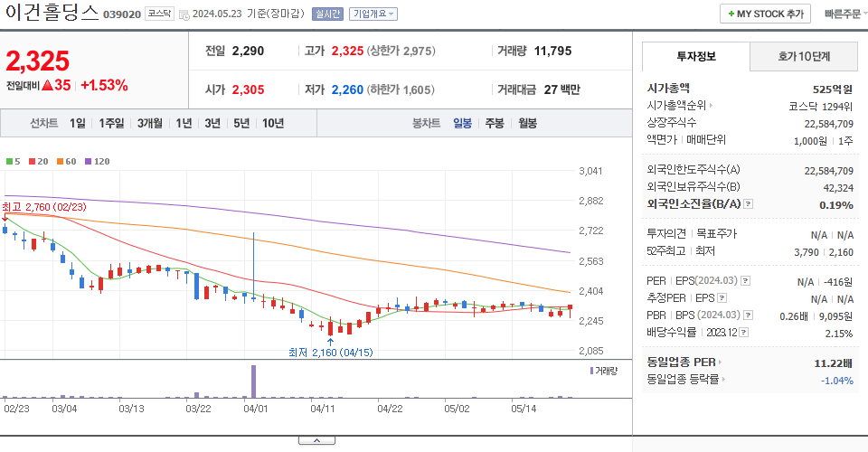Click the red up-triangle change indicator
Image resolution: width=868 pixels, height=452 pixels.
click(x=48, y=85)
